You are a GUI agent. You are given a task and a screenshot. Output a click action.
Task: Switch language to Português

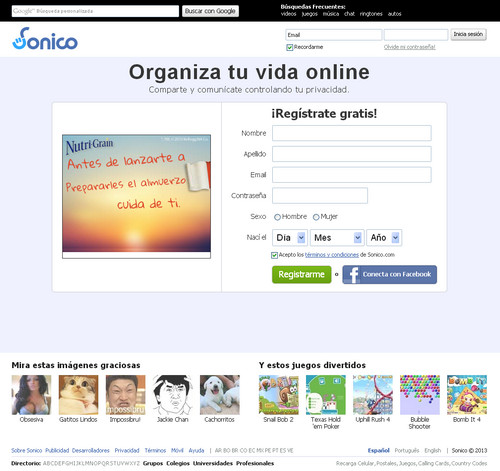407,450
